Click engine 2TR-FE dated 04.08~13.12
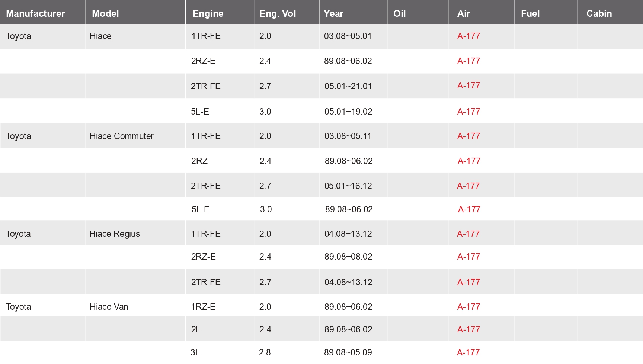 (x=206, y=282)
